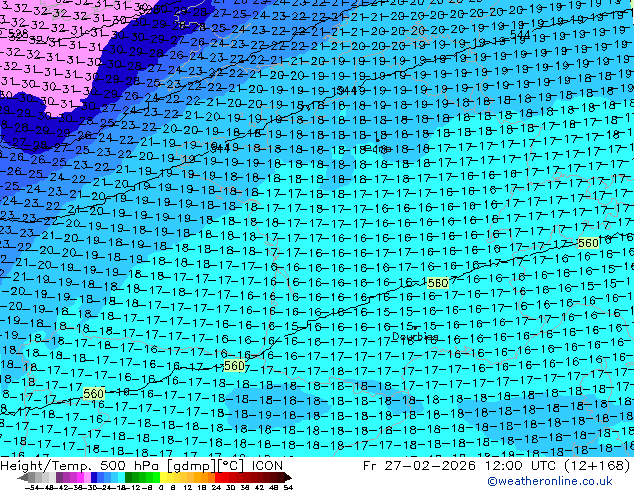
Task: Click the 'Height/Temp. 500 hPa' map title
Action: coord(79,465)
